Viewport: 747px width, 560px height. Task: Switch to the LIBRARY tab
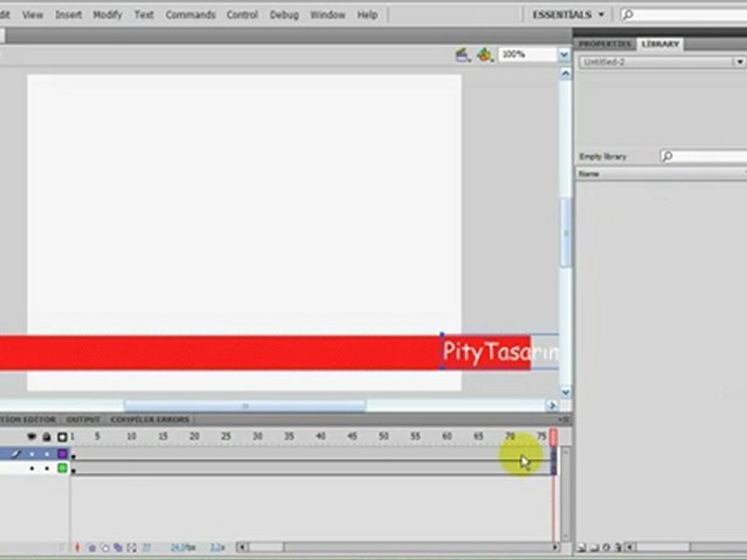(661, 44)
